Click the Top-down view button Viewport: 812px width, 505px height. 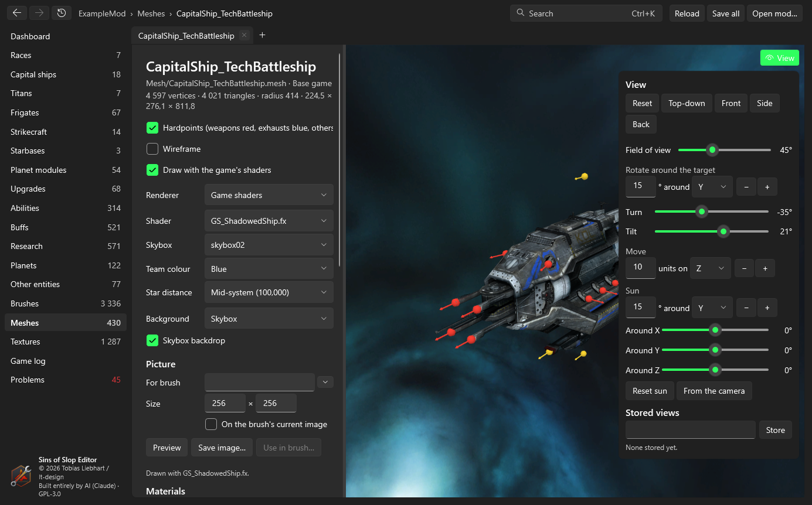pos(687,103)
